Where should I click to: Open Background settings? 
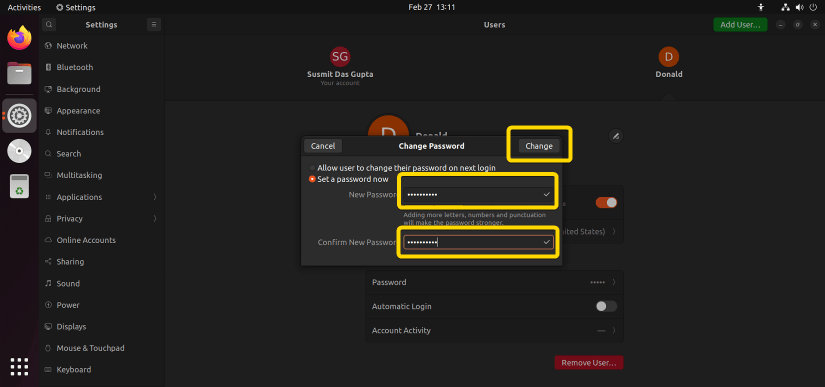tap(102, 89)
